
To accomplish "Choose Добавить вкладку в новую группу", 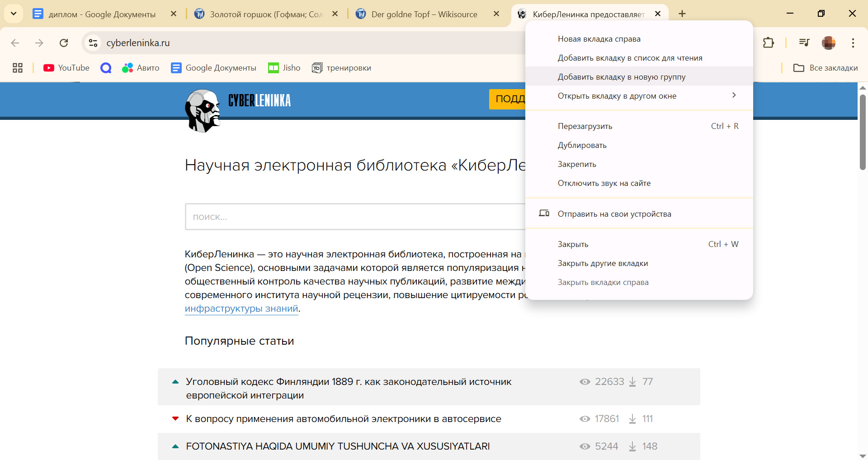I will pos(639,77).
